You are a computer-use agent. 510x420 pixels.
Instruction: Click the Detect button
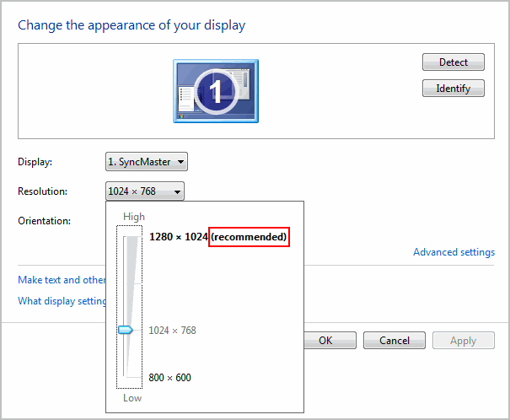point(454,62)
